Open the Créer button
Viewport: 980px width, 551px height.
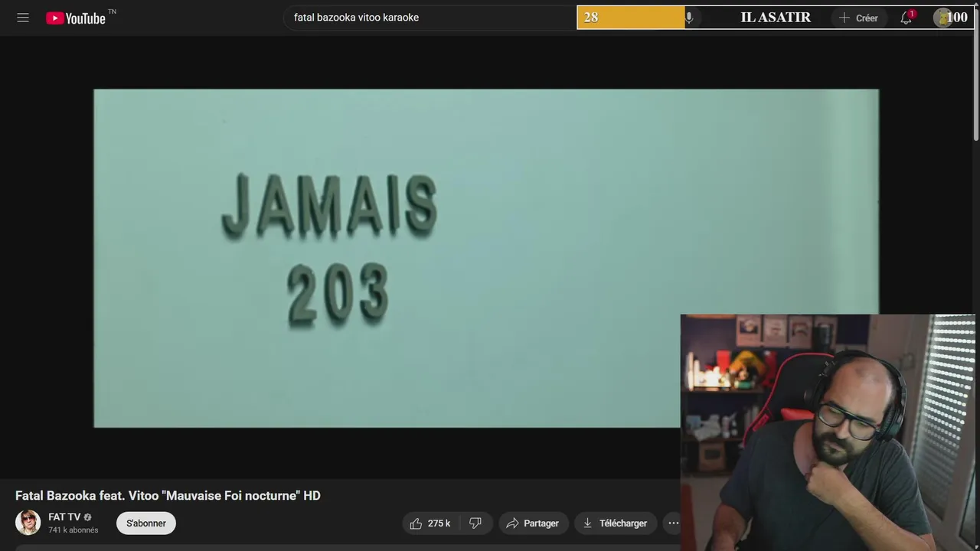click(x=858, y=18)
